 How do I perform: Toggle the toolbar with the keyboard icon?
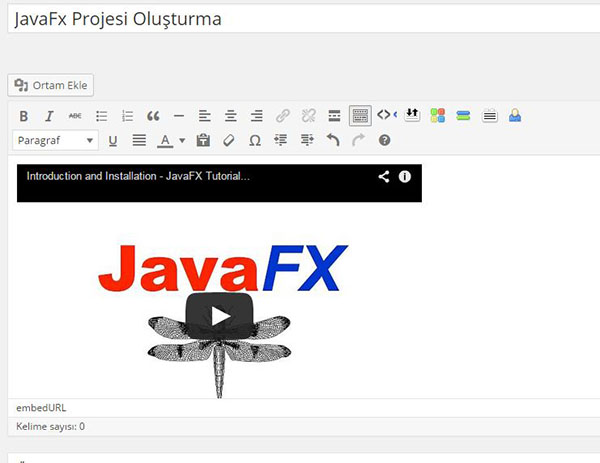point(360,116)
